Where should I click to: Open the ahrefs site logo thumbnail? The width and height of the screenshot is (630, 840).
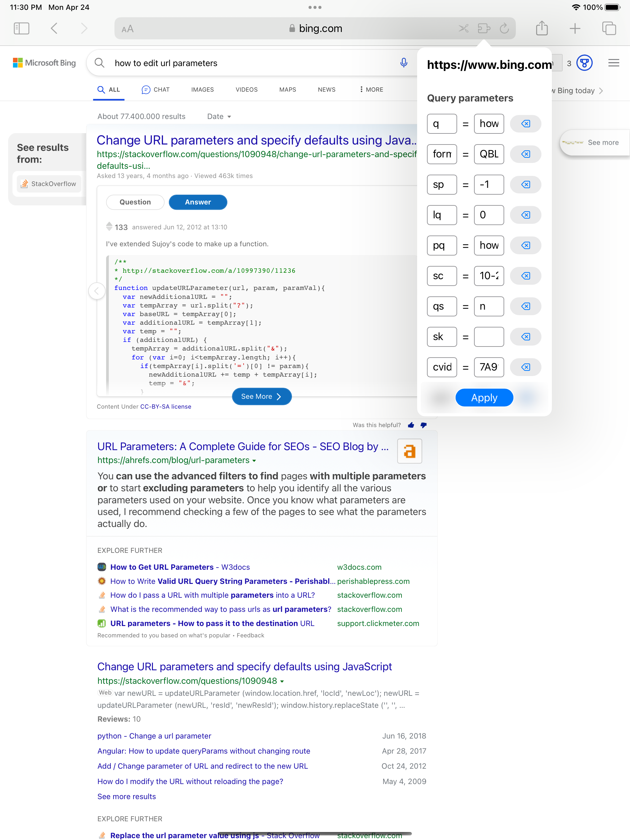pyautogui.click(x=410, y=451)
